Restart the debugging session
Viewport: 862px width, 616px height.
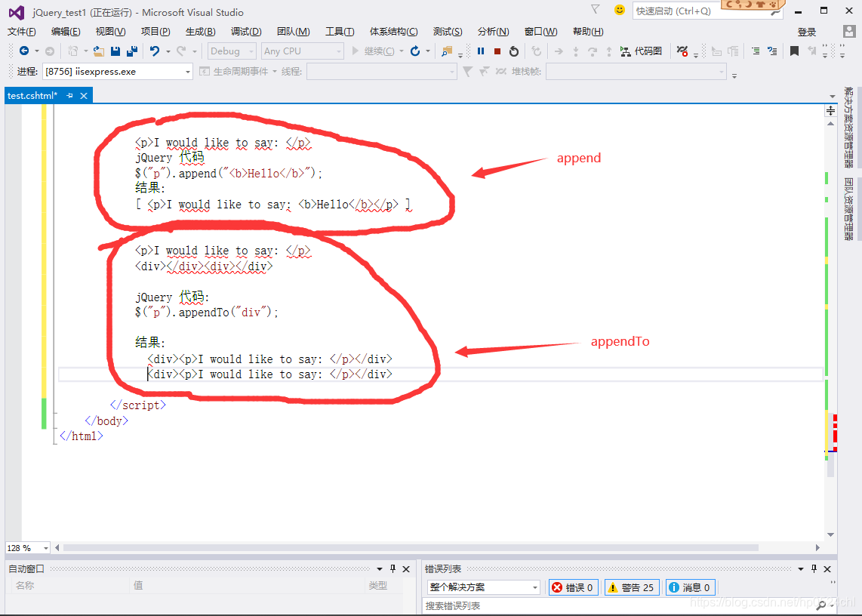tap(513, 51)
